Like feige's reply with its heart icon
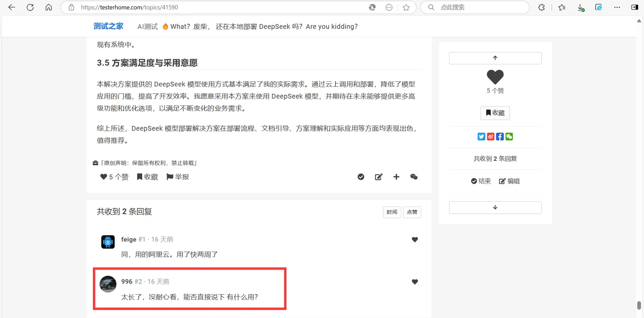Viewport: 644px width, 318px height. (x=415, y=240)
